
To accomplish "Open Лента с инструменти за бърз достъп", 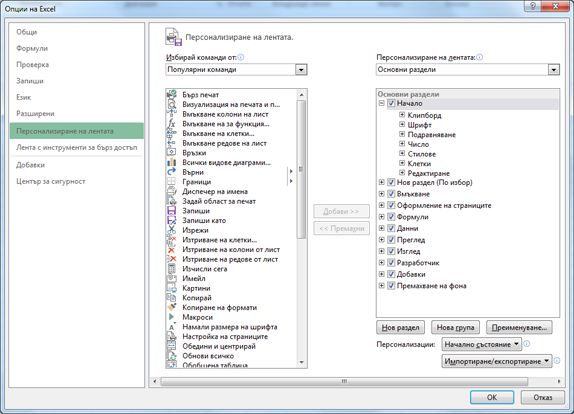I will [x=77, y=148].
